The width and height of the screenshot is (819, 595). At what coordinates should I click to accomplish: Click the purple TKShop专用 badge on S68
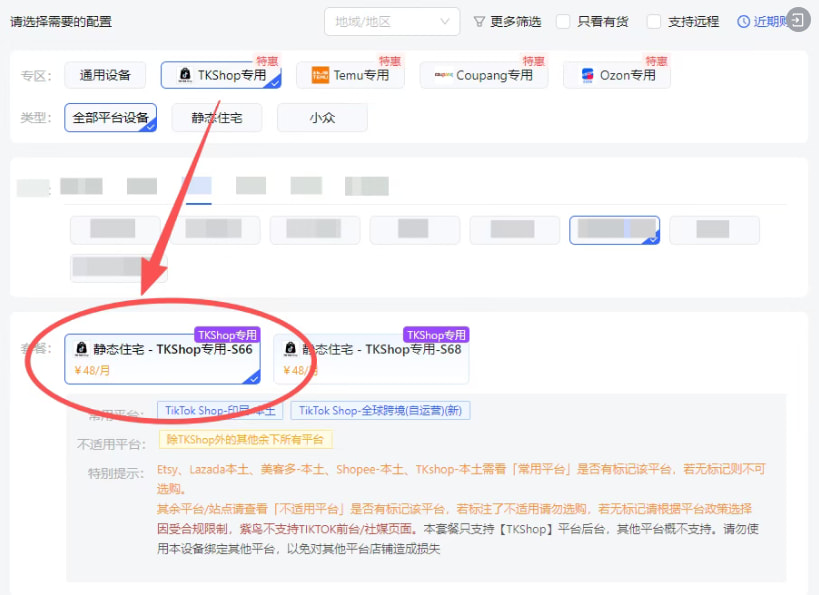coord(436,335)
